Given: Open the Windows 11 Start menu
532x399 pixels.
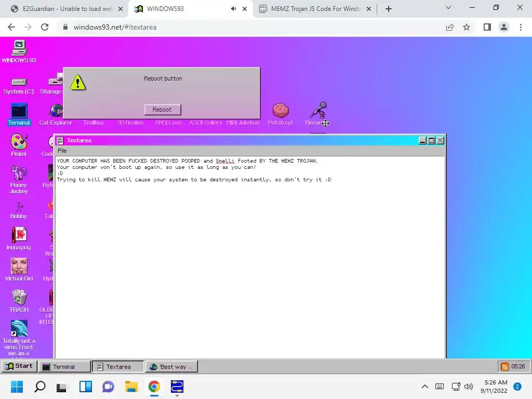Looking at the screenshot, I should [x=17, y=387].
